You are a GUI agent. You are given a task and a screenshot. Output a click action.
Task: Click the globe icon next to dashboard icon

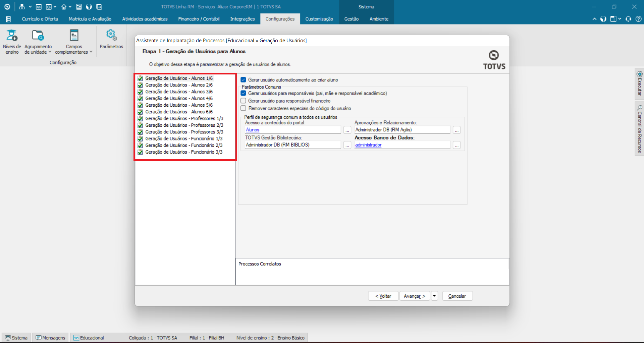tap(89, 7)
